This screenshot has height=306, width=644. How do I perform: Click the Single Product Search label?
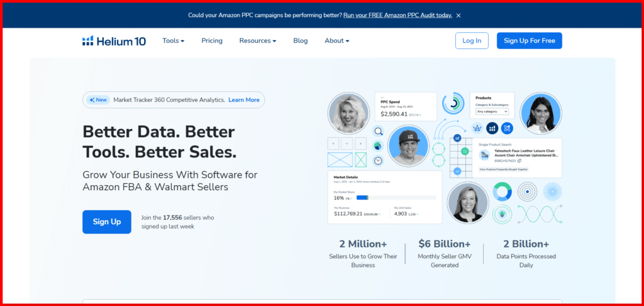coord(495,145)
